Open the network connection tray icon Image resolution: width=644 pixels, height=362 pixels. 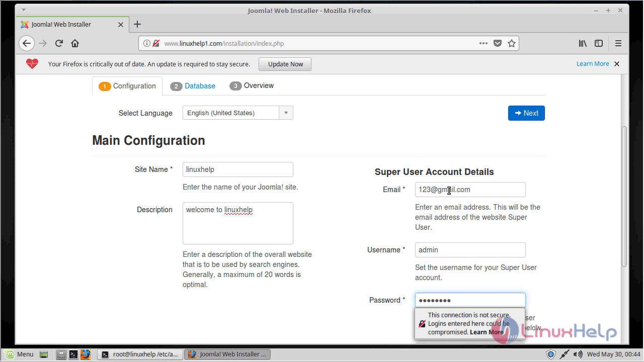pyautogui.click(x=565, y=354)
